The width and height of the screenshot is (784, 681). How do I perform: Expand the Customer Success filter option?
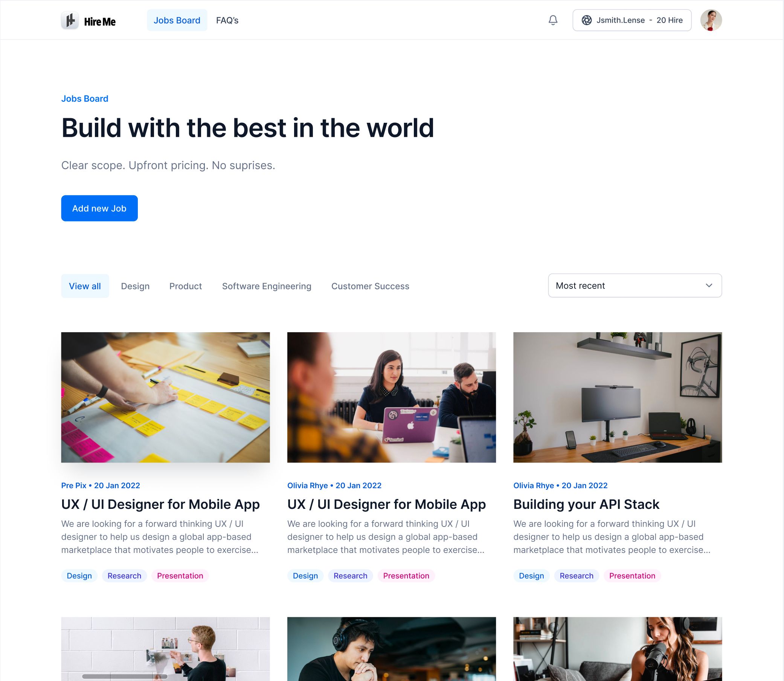pos(370,286)
